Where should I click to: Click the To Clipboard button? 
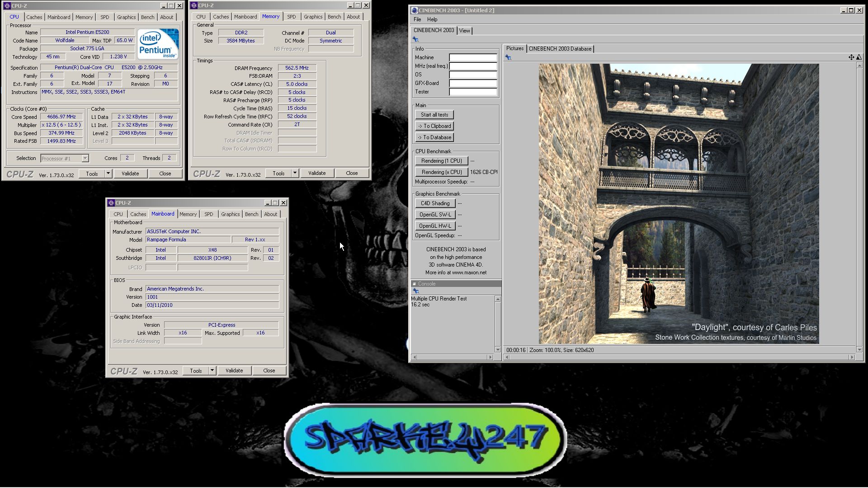click(x=434, y=126)
